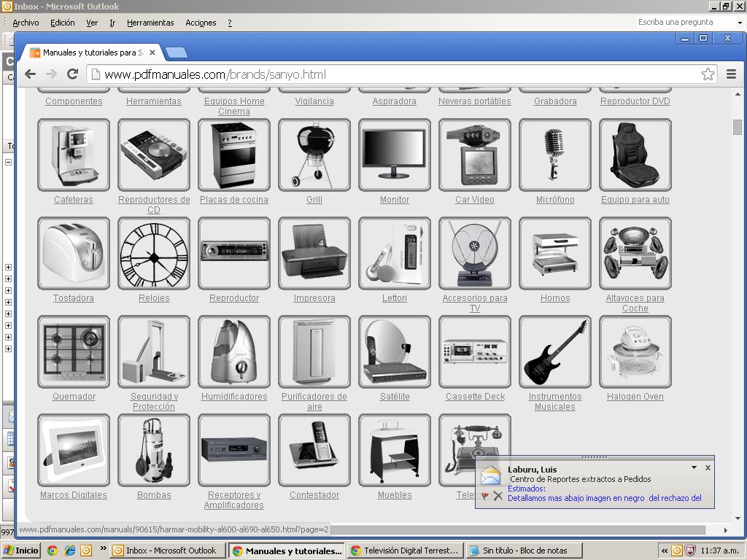This screenshot has width=747, height=560.
Task: Expand hidden quick launch items with the chevron
Action: (x=103, y=548)
